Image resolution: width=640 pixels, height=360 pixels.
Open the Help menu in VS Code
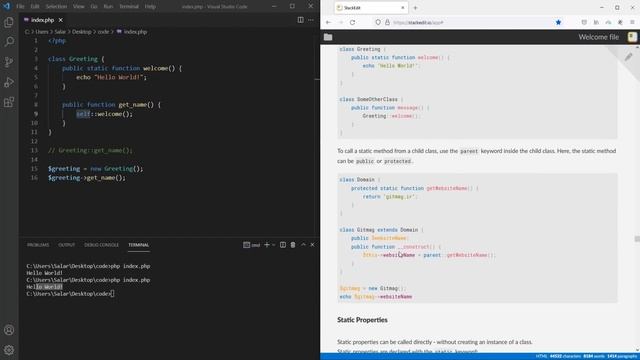150,7
